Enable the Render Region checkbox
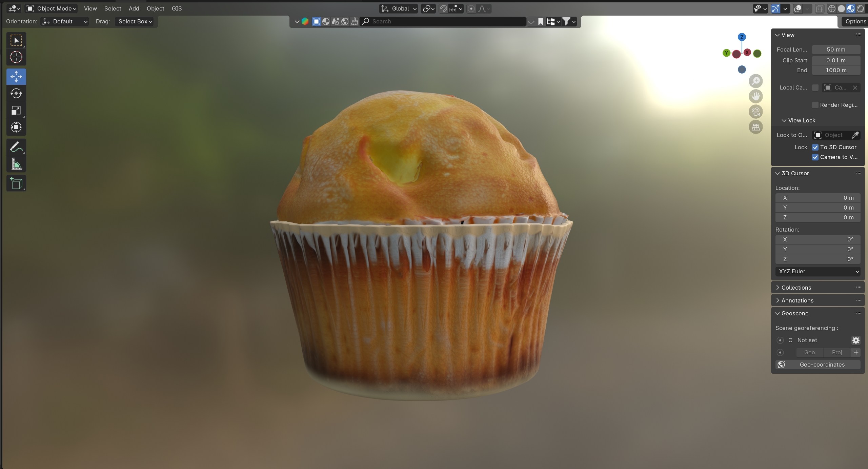The image size is (868, 469). (x=815, y=105)
